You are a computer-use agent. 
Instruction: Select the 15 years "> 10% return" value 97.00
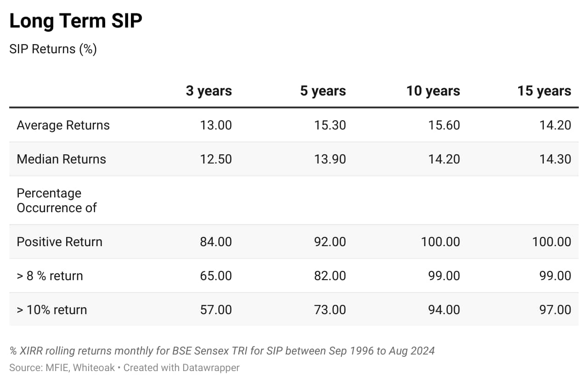(x=555, y=310)
